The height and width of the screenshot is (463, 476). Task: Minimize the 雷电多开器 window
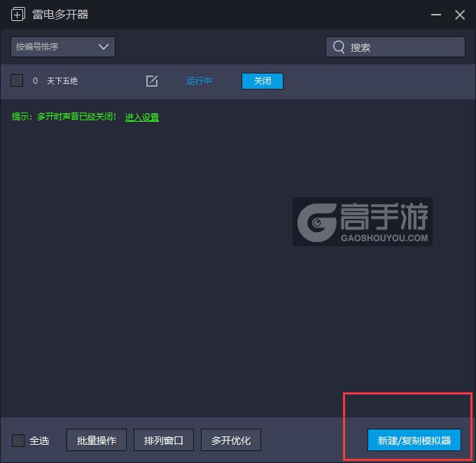coord(436,15)
